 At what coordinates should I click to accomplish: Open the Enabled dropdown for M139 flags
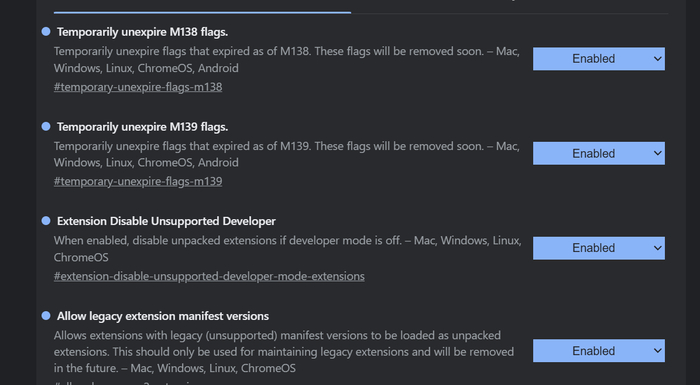599,153
